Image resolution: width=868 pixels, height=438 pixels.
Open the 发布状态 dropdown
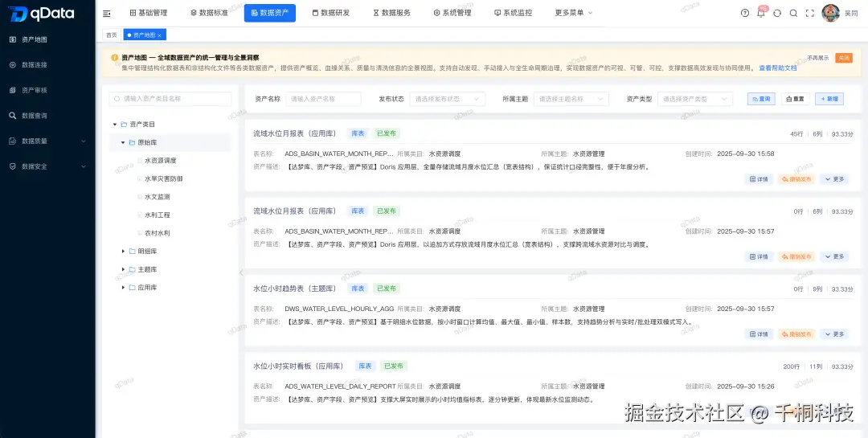(x=448, y=99)
